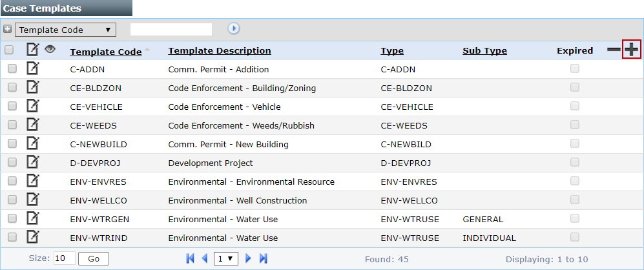The height and width of the screenshot is (270, 644).
Task: Check the select-all checkbox in the header
Action: [x=10, y=50]
